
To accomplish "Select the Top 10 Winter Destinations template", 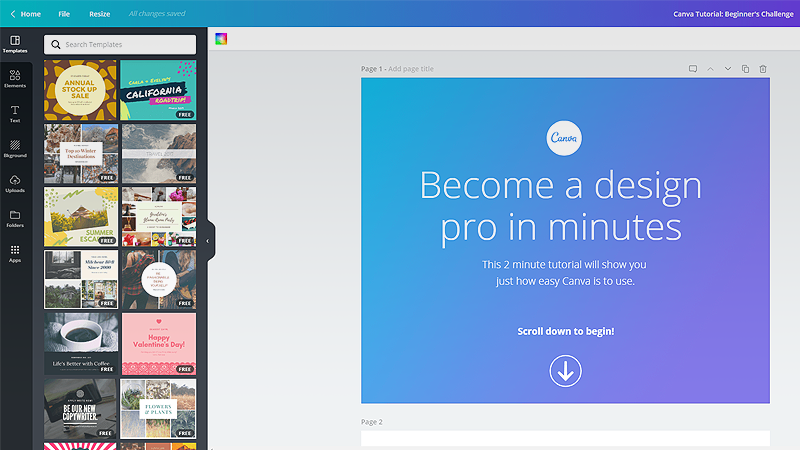I will (x=81, y=154).
